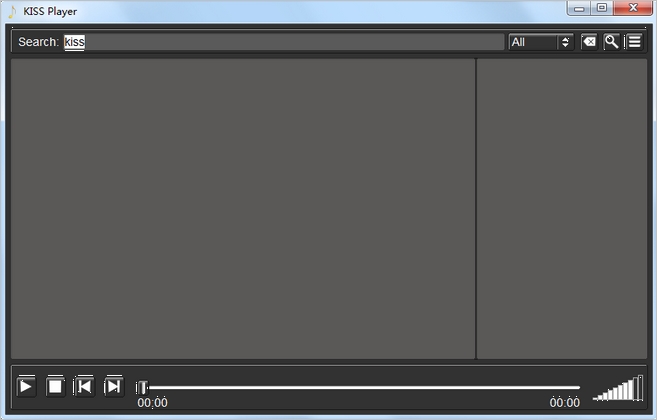Skip to the next track
This screenshot has width=657, height=420.
click(114, 386)
